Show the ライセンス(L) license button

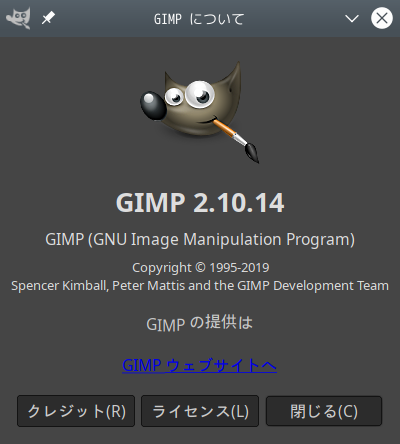200,411
